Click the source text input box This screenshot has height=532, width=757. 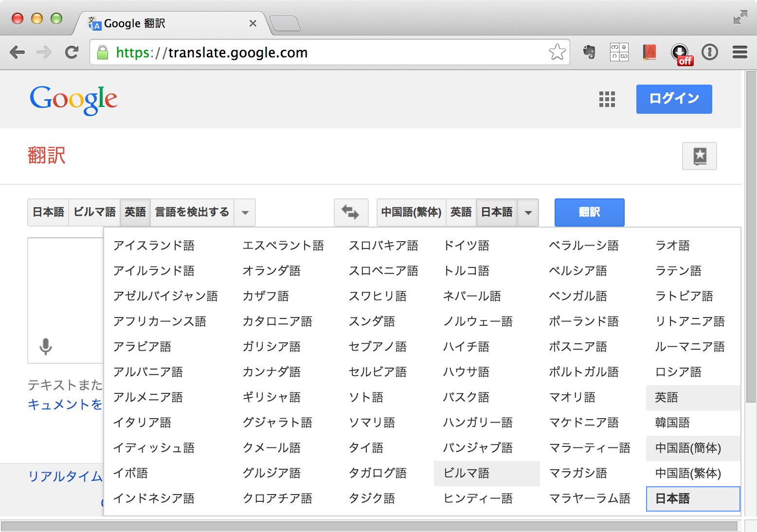pyautogui.click(x=66, y=301)
